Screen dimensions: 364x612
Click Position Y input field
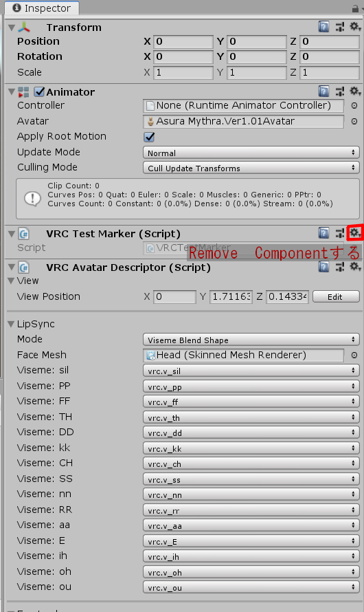[256, 41]
